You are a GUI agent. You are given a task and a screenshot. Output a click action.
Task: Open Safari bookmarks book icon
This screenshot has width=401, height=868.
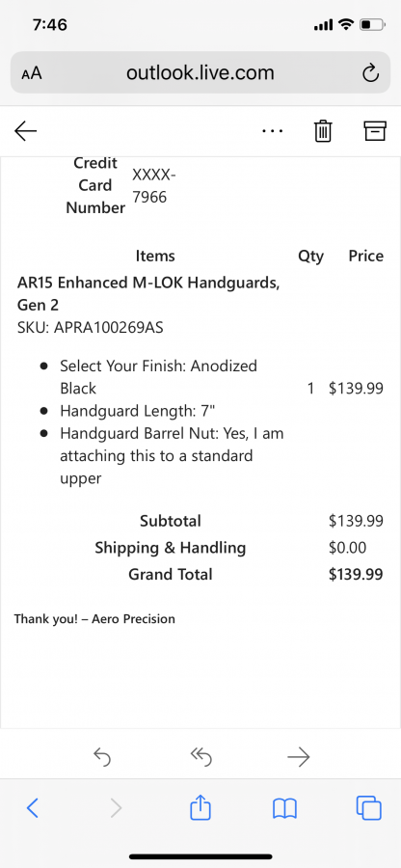coord(285,809)
